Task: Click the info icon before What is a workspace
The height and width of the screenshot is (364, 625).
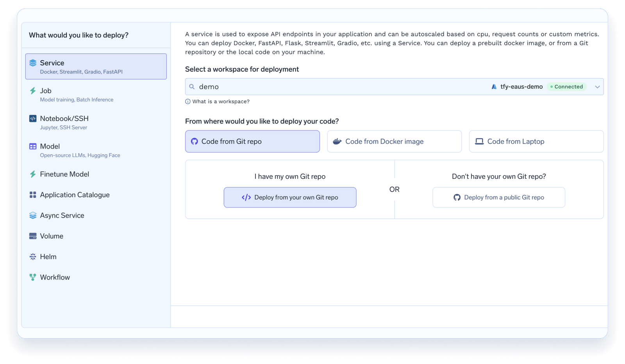Action: pos(188,101)
